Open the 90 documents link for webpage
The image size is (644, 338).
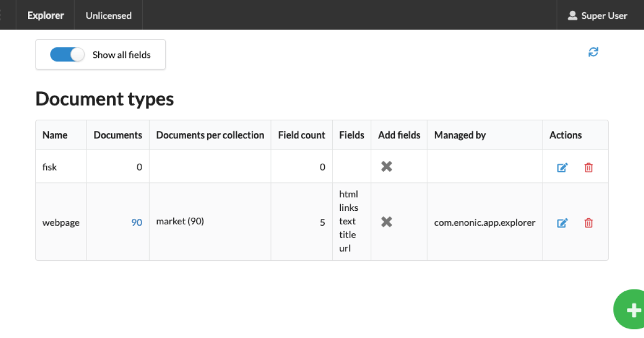(137, 222)
